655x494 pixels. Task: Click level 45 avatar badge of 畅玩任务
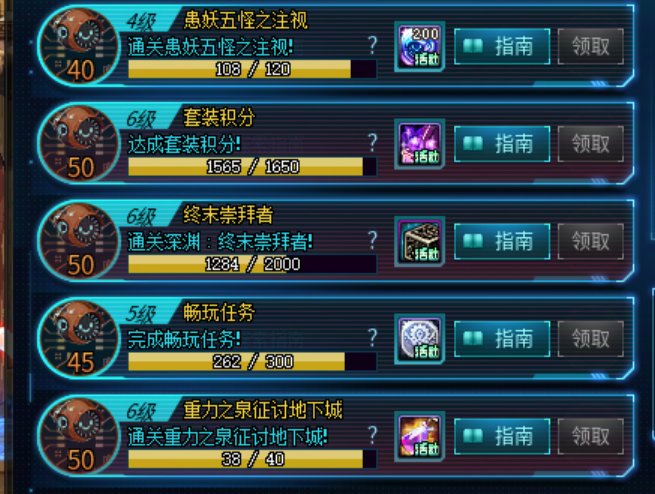pos(79,339)
